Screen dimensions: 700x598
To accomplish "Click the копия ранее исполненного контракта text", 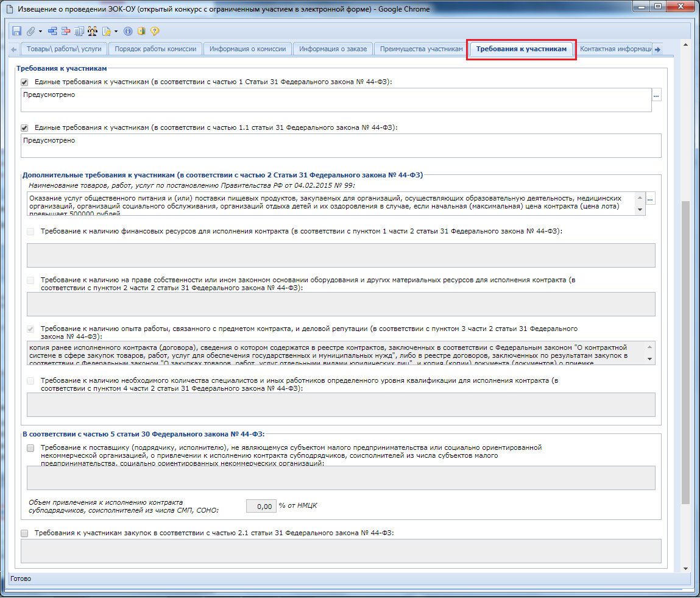I will 336,354.
